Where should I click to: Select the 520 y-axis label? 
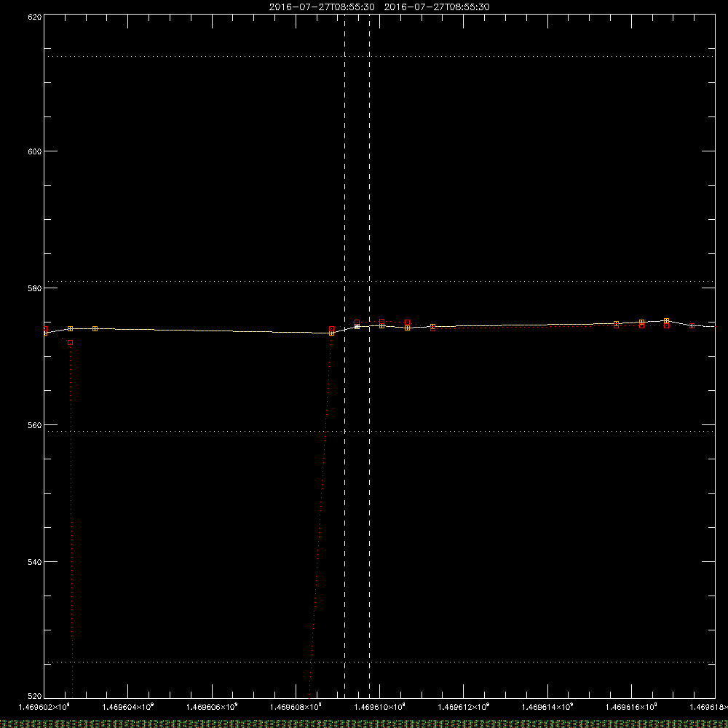coord(35,696)
